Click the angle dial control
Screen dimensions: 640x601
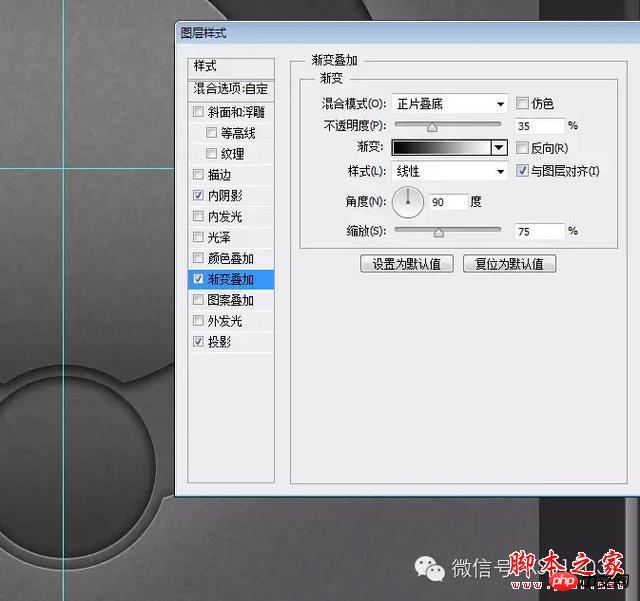point(407,202)
